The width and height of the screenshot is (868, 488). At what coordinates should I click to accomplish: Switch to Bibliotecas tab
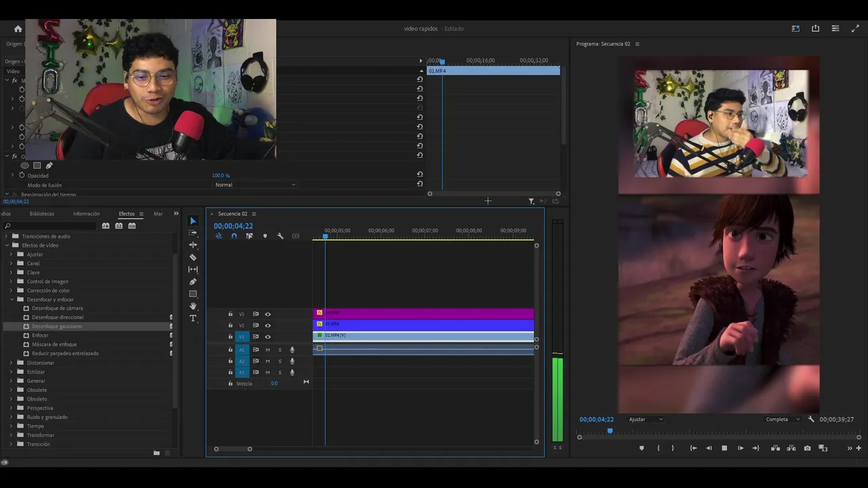(42, 213)
